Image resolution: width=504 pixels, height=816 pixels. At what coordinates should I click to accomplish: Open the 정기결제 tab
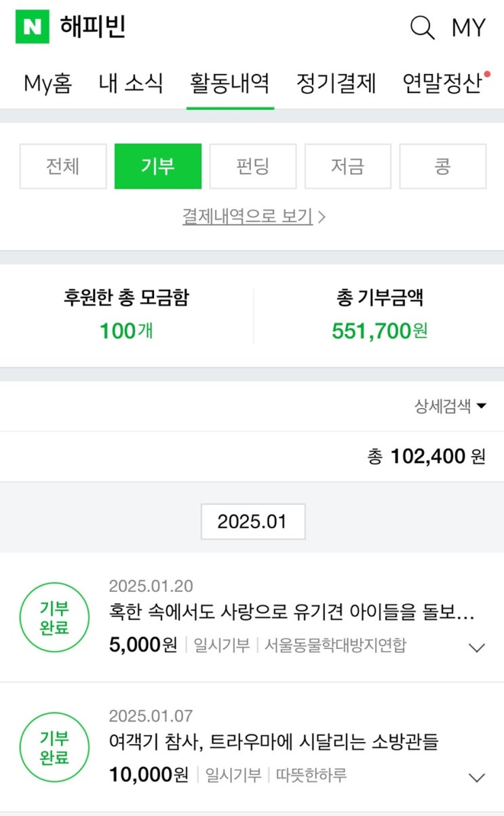coord(336,84)
